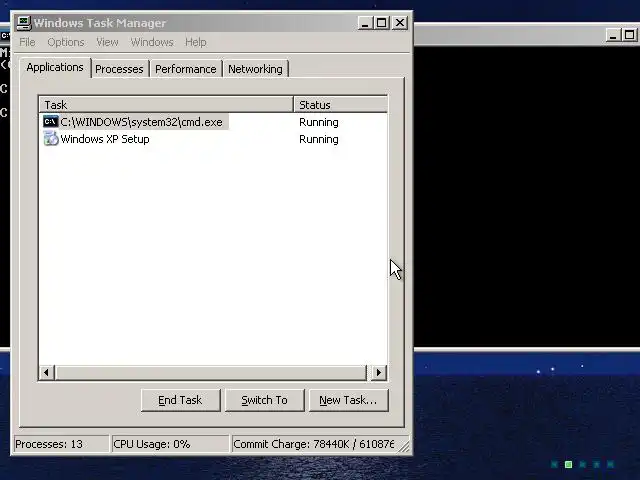
Task: Close the Windows Task Manager window
Action: tap(400, 23)
